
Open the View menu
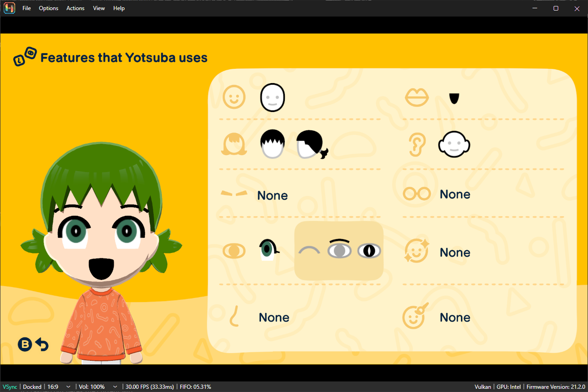99,8
